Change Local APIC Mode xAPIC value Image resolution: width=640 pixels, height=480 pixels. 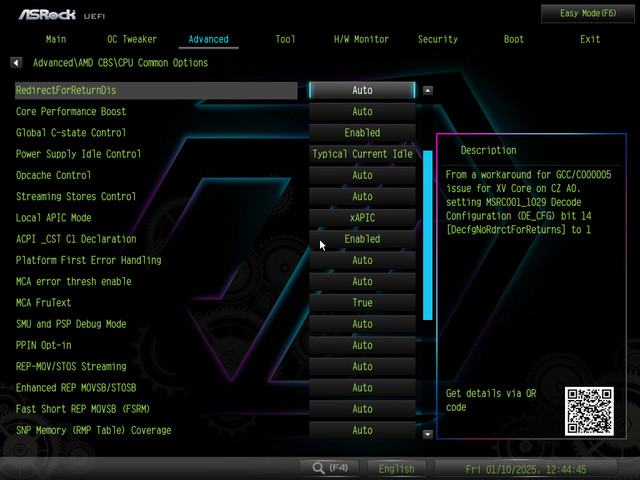pyautogui.click(x=362, y=218)
